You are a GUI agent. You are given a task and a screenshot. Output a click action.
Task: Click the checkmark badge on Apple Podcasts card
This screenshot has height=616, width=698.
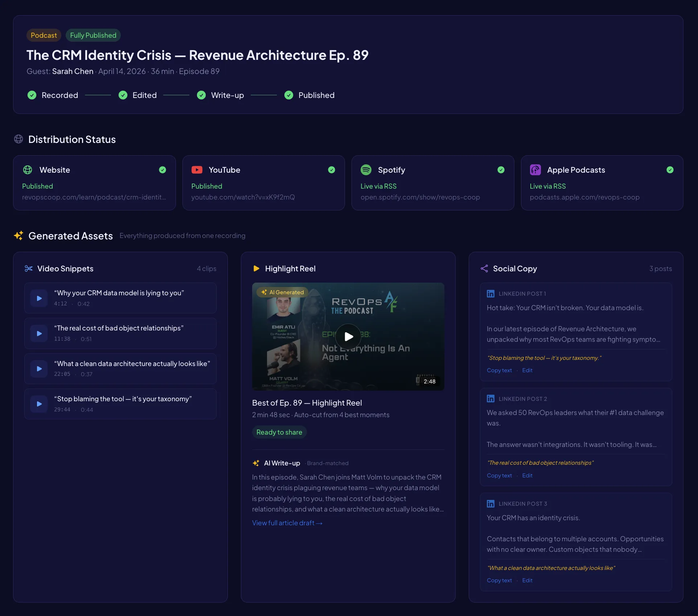[670, 170]
